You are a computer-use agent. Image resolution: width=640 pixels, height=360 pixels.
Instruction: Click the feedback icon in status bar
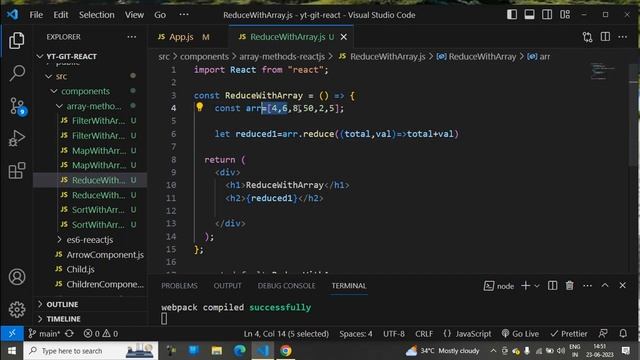(603, 333)
